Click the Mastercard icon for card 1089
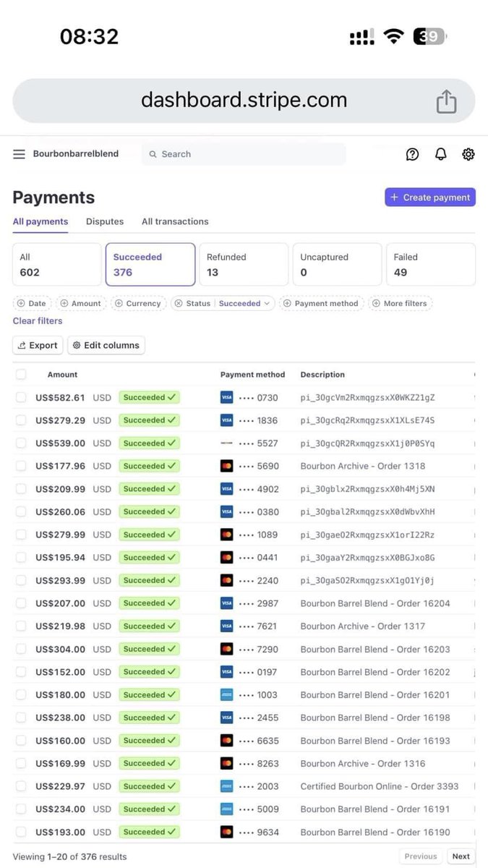 (227, 535)
